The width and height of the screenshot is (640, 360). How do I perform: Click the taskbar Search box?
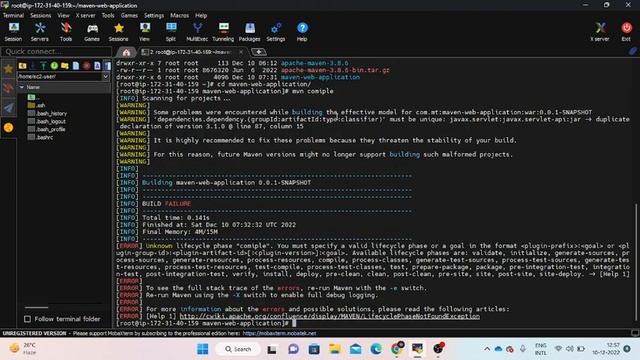click(x=238, y=349)
